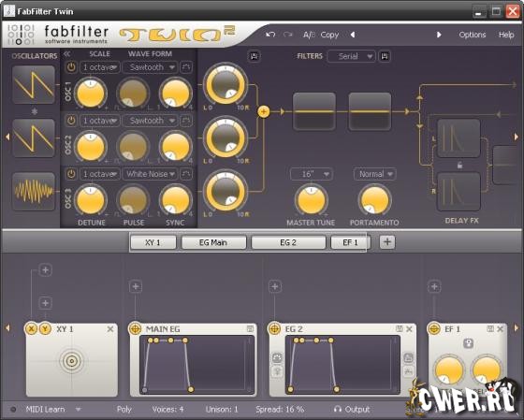Screen dimensions: 524x420
Task: Click the MIDI Learn button
Action: tap(45, 410)
